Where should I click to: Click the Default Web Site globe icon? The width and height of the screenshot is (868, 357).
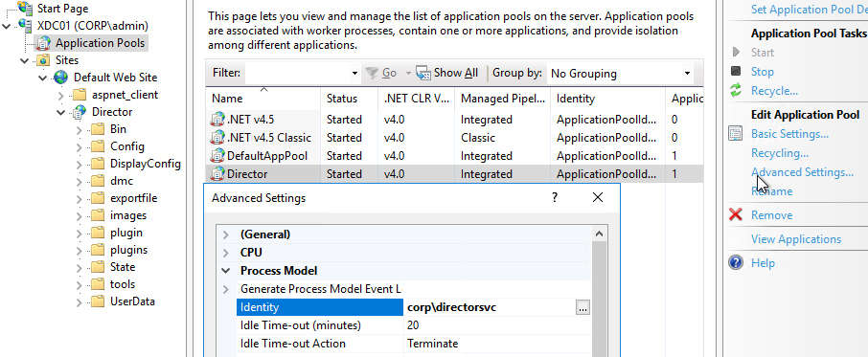(x=61, y=78)
